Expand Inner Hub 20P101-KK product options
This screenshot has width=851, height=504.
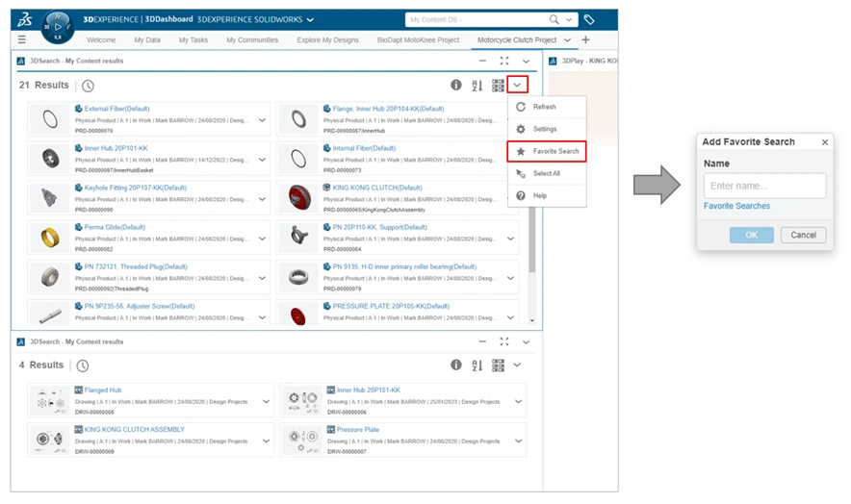[x=262, y=160]
